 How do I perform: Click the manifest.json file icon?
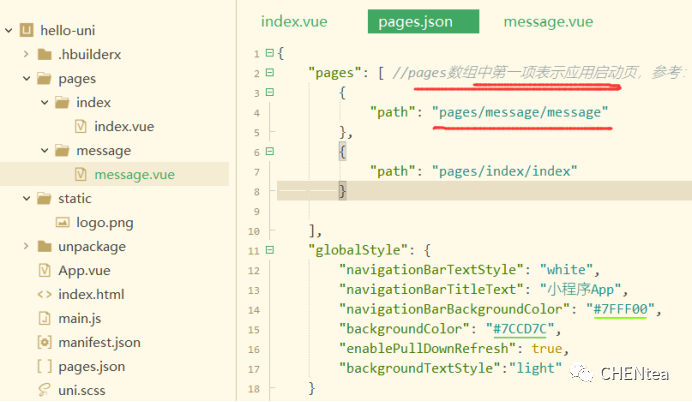(44, 342)
